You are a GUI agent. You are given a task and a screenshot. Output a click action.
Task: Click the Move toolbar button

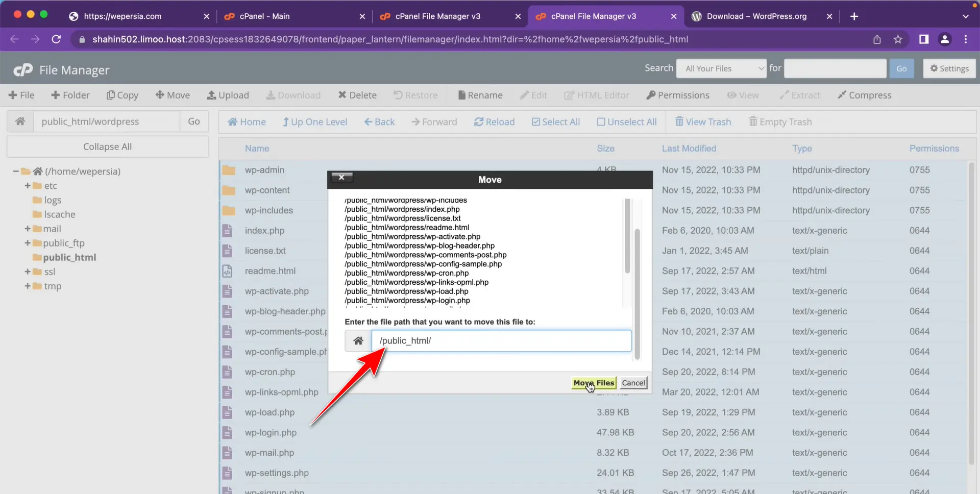(173, 95)
